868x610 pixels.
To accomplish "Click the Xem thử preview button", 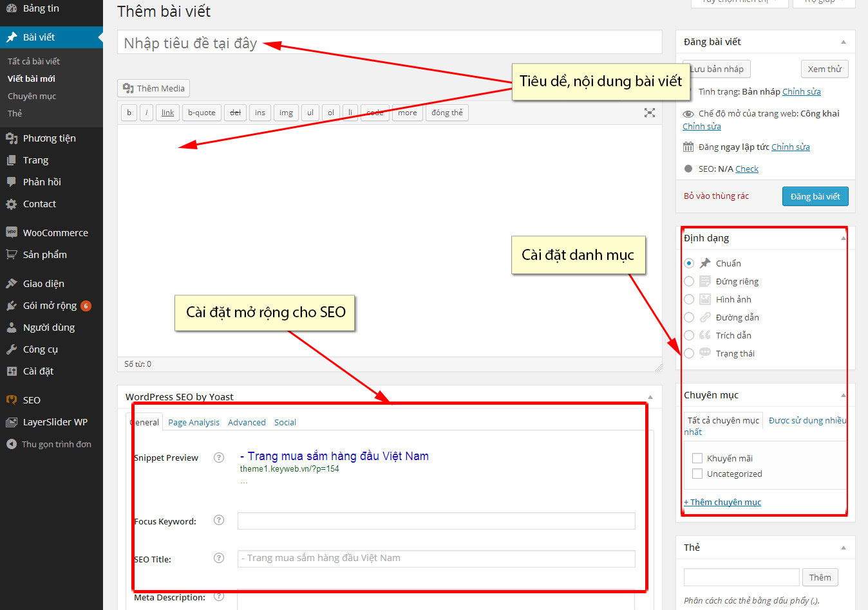I will [x=825, y=69].
